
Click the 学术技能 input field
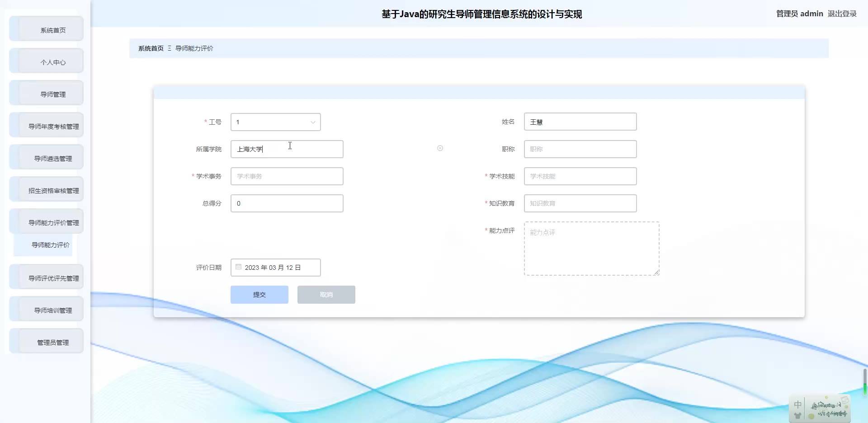580,176
